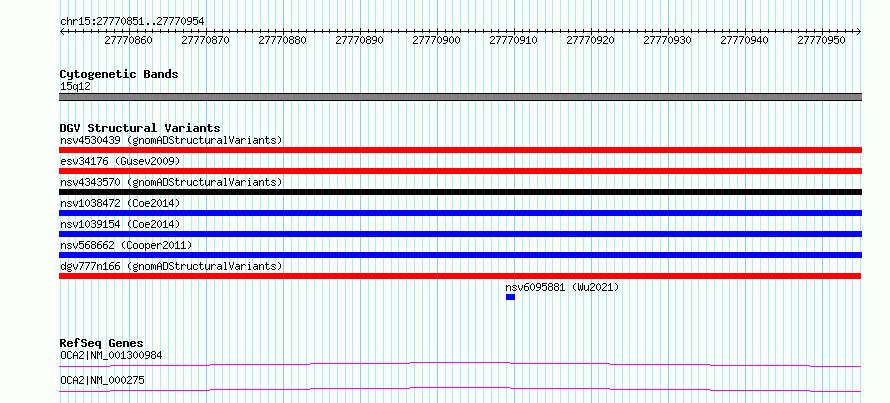Click the chr15:27770851..27770954 region label
Screen dimensions: 890x403
[x=132, y=22]
